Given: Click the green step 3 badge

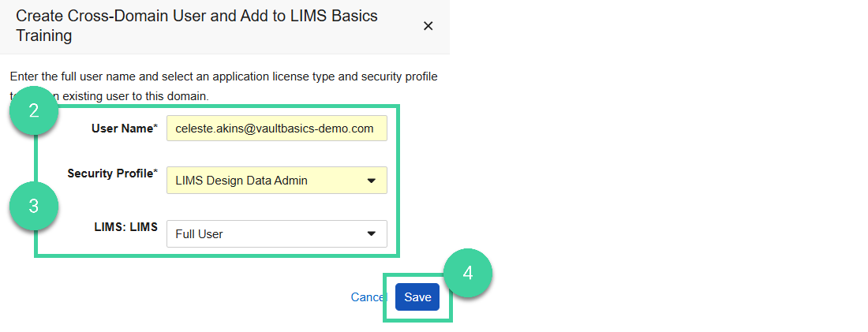Looking at the screenshot, I should point(33,206).
